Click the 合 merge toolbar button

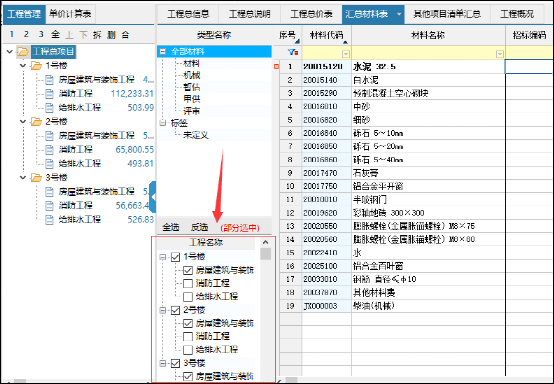125,35
